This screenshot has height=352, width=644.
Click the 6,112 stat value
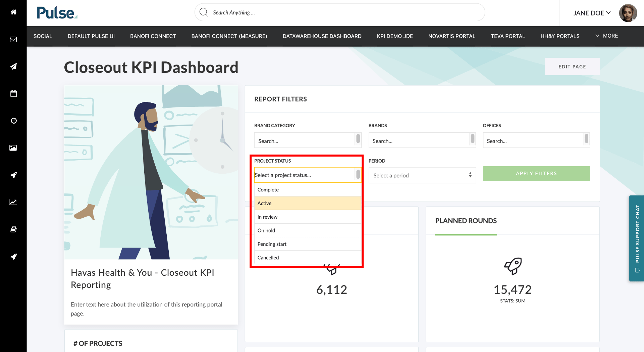click(x=332, y=290)
